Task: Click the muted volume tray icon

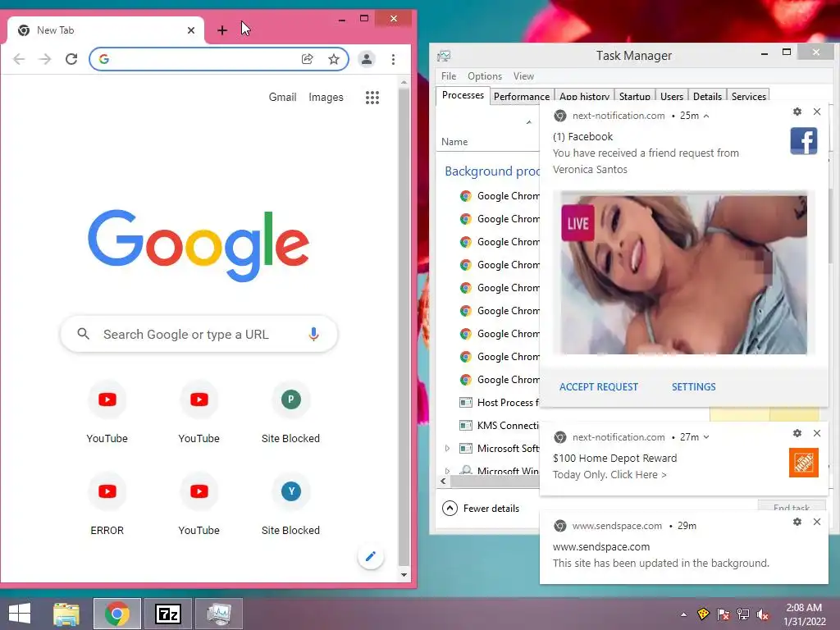Action: click(x=764, y=614)
